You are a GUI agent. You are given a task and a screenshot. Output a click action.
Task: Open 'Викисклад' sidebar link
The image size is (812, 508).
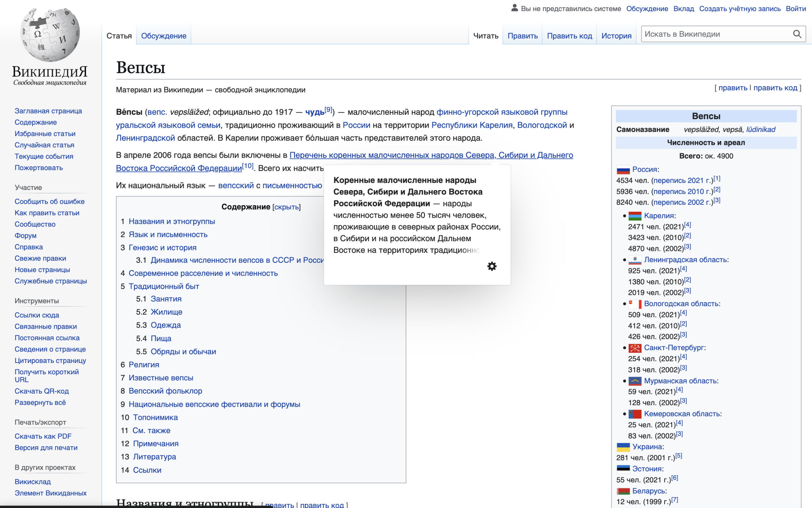[33, 482]
